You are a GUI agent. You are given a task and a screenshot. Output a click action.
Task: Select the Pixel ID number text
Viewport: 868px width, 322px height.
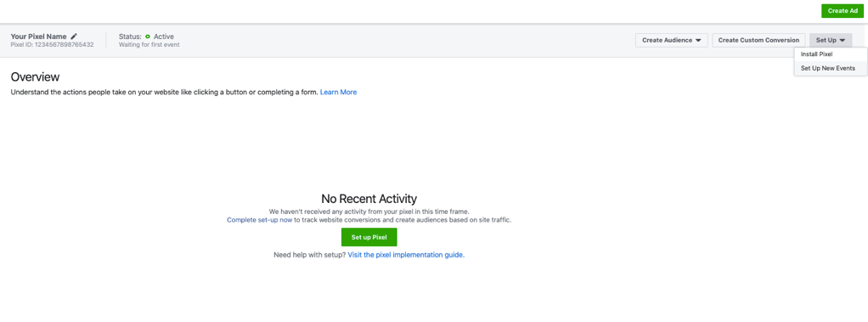tap(65, 45)
